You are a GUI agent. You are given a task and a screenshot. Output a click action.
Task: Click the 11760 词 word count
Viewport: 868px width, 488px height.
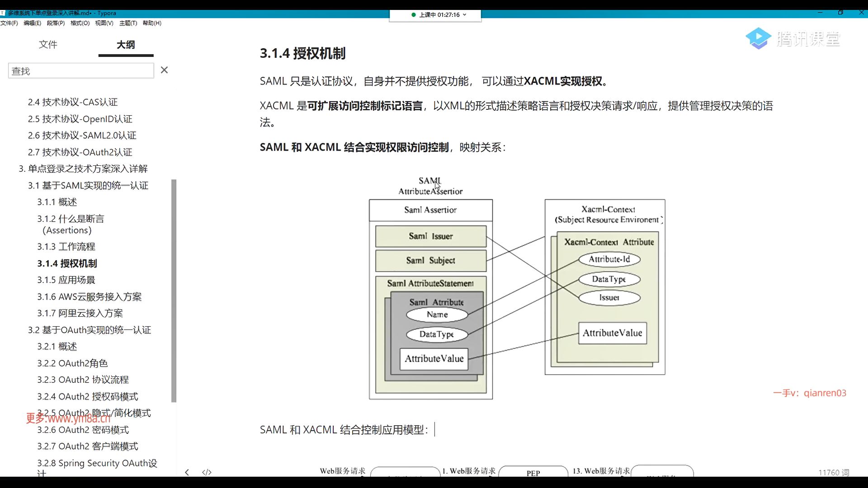834,472
